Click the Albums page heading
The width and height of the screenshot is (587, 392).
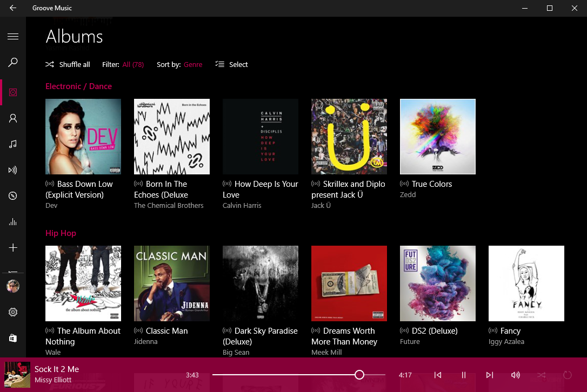(x=74, y=37)
